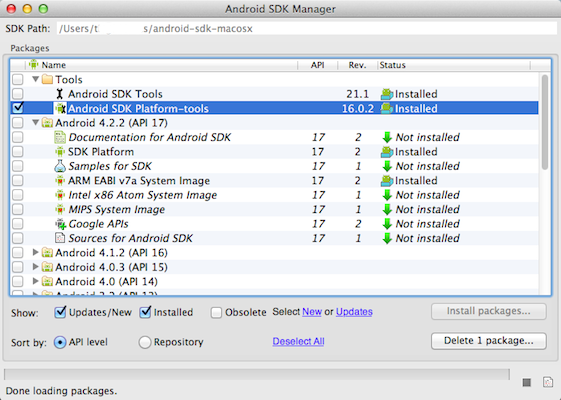This screenshot has width=561, height=400.
Task: Click the Tools folder icon
Action: [x=47, y=79]
